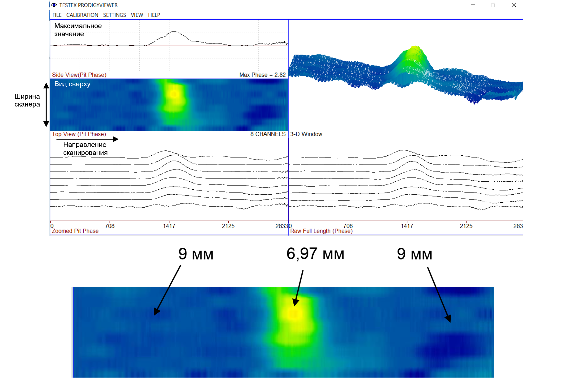This screenshot has width=586, height=392.
Task: Click the Raw Full Length (Phase) label
Action: [x=321, y=231]
